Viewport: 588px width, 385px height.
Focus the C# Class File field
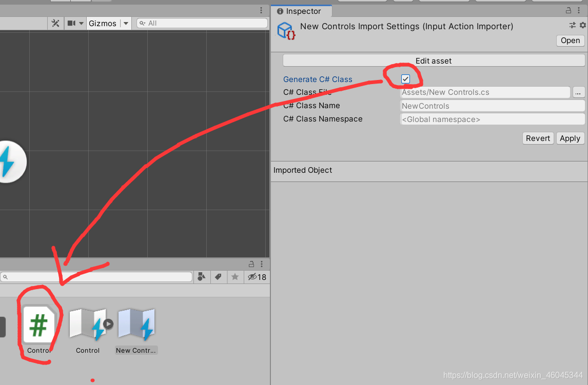(485, 92)
